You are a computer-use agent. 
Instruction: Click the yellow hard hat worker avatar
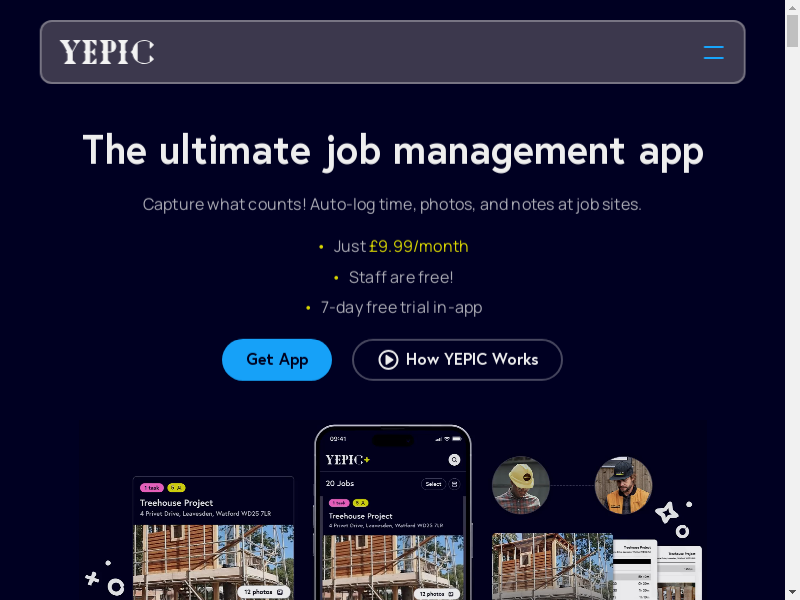521,486
